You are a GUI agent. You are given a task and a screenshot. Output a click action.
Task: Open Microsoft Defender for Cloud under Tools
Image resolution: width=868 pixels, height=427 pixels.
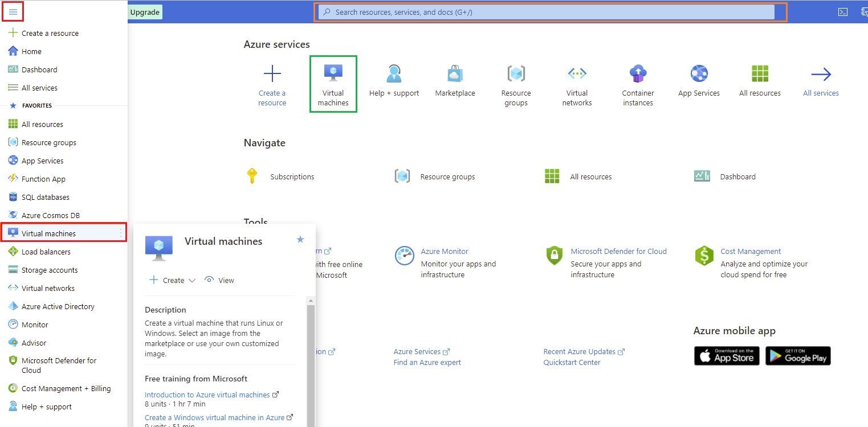point(618,251)
